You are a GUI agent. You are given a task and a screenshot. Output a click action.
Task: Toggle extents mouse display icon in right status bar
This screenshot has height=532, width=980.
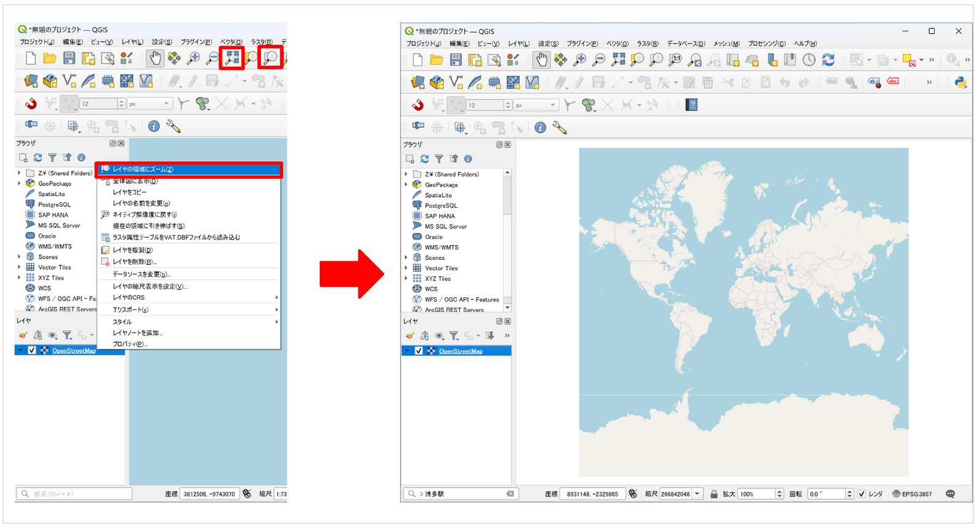pos(633,494)
